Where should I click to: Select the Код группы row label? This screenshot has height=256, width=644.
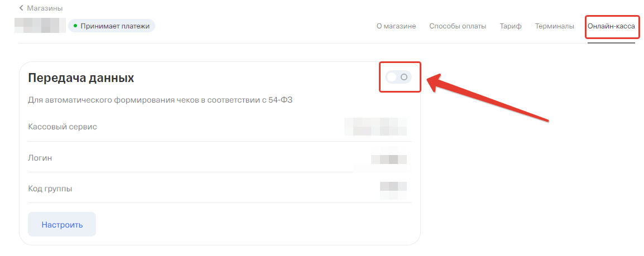pos(50,189)
